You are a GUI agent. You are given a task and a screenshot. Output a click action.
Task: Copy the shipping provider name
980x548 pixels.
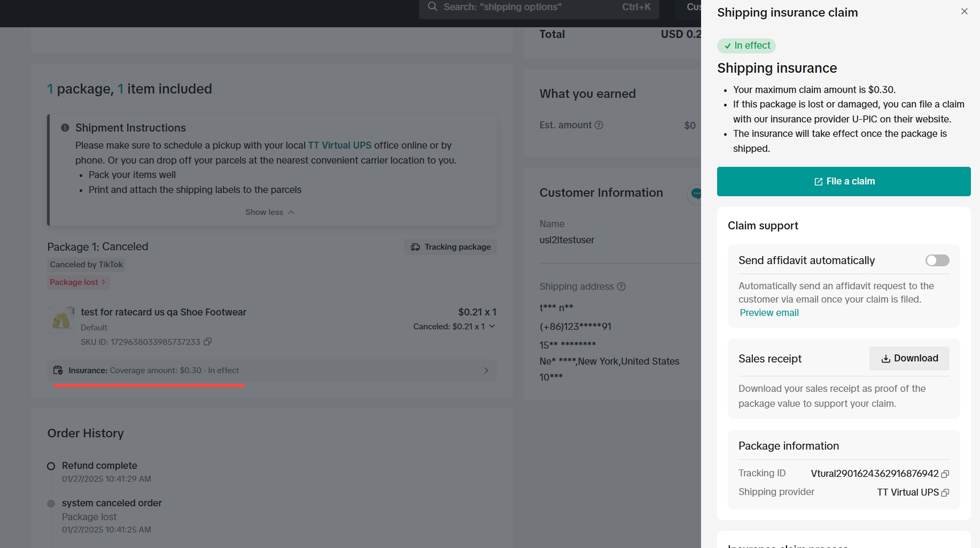click(945, 493)
